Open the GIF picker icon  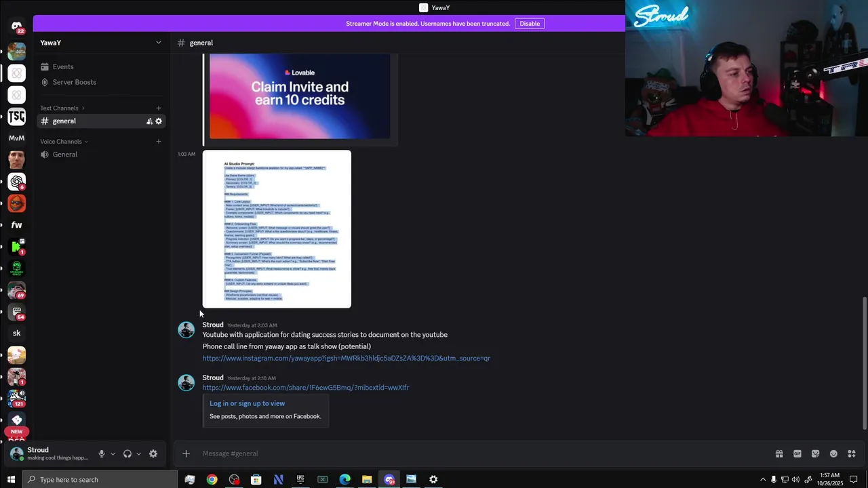(x=797, y=454)
